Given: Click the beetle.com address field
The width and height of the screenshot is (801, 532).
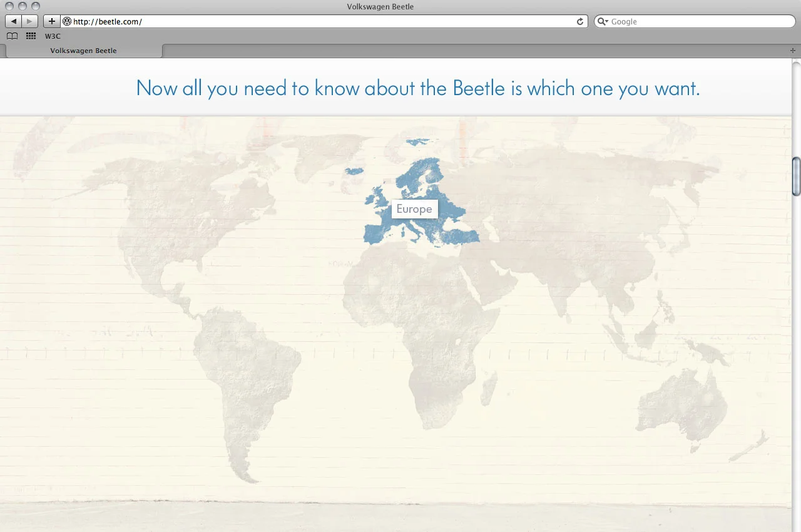Looking at the screenshot, I should tap(324, 21).
